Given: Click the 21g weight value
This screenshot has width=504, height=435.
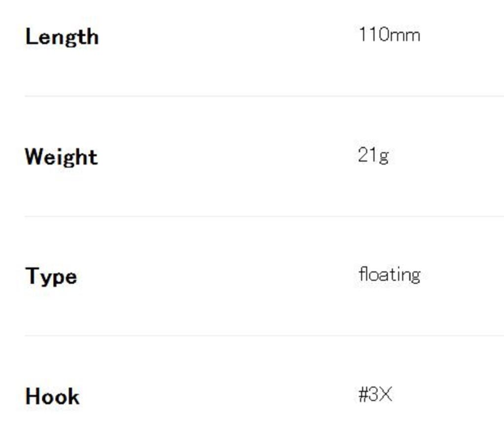Looking at the screenshot, I should tap(373, 155).
